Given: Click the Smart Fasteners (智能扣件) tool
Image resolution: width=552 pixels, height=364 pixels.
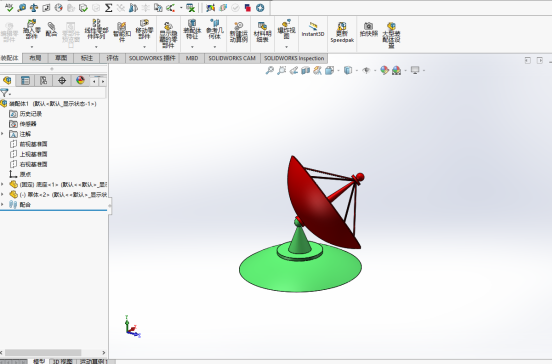Looking at the screenshot, I should (122, 32).
